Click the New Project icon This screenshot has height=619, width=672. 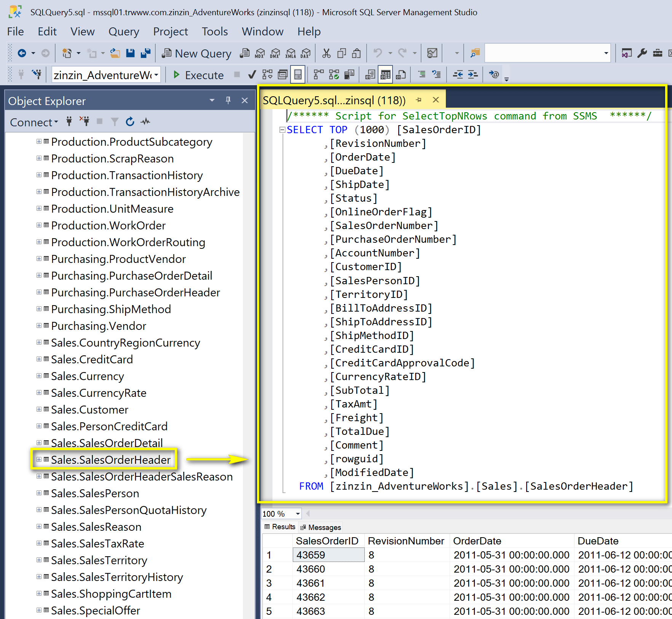pos(67,53)
